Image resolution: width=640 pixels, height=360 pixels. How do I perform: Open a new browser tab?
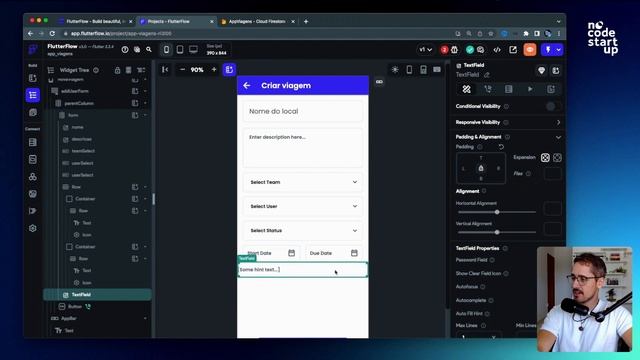point(306,21)
